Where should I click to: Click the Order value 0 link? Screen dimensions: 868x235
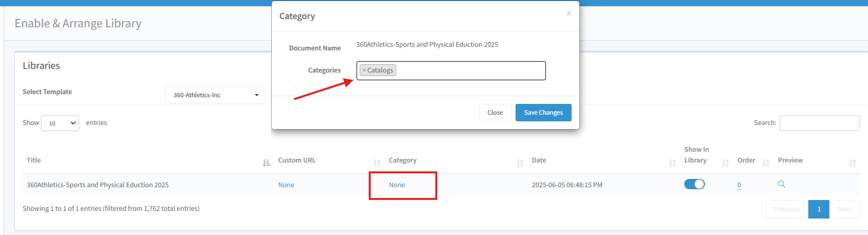click(739, 185)
